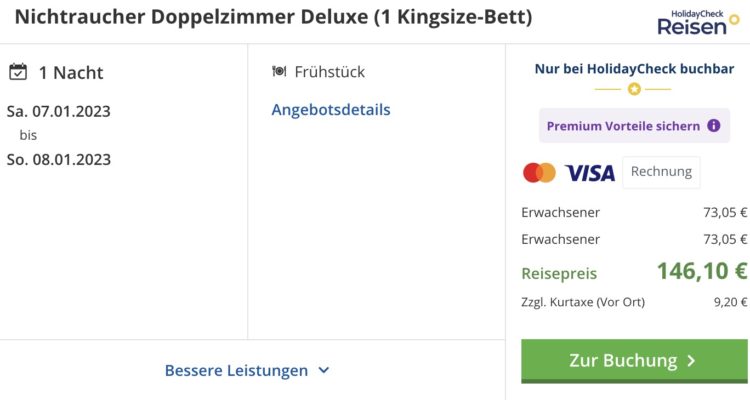Select the Rechnung payment option
The width and height of the screenshot is (750, 400).
pos(661,172)
